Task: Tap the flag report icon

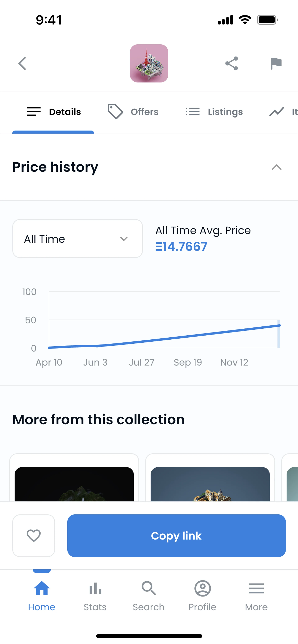Action: coord(276,64)
